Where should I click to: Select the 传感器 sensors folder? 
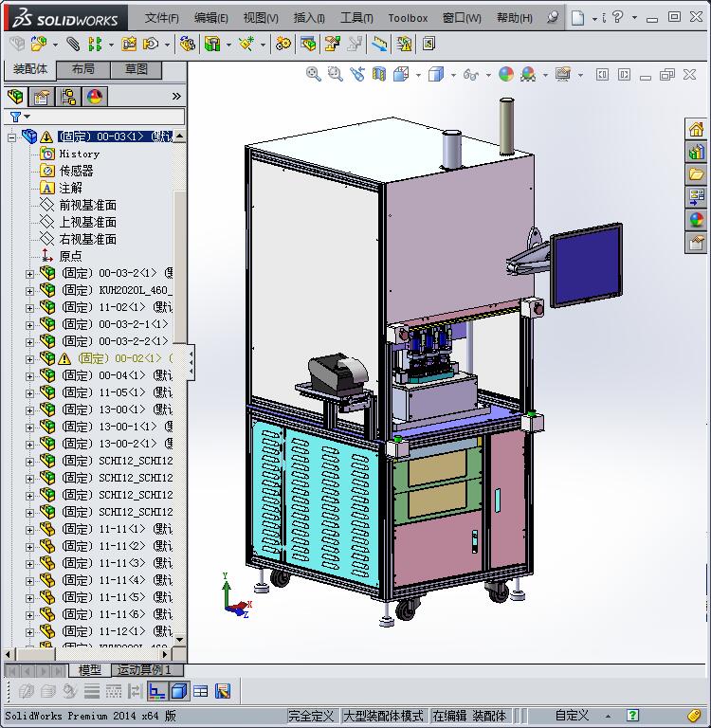tap(76, 171)
